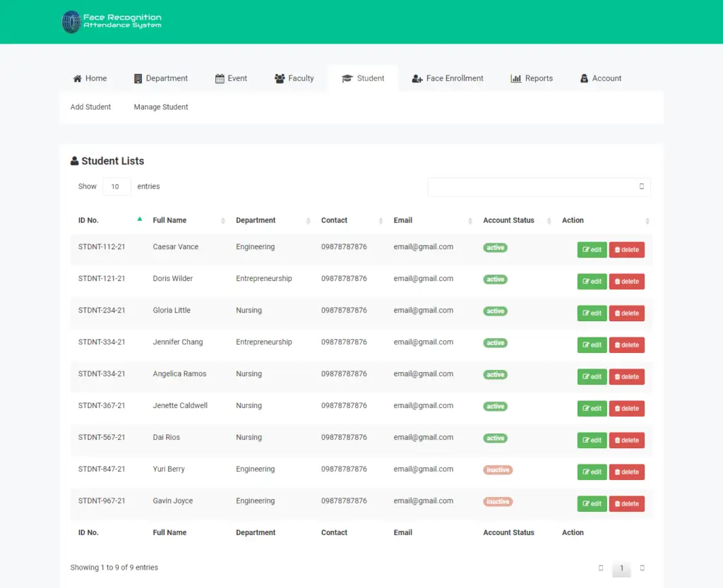Select Add Student
This screenshot has height=588, width=723.
[90, 107]
